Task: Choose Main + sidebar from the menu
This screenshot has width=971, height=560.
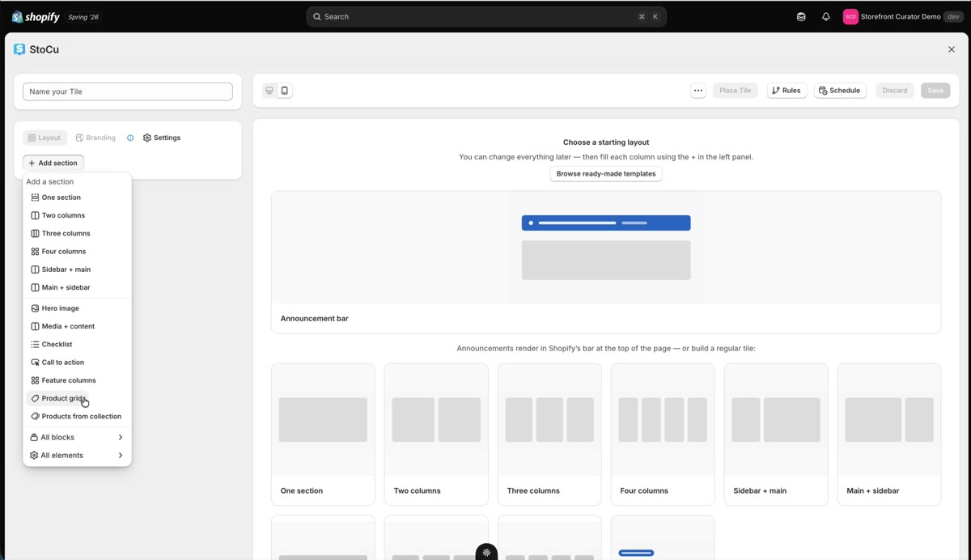Action: tap(77, 287)
